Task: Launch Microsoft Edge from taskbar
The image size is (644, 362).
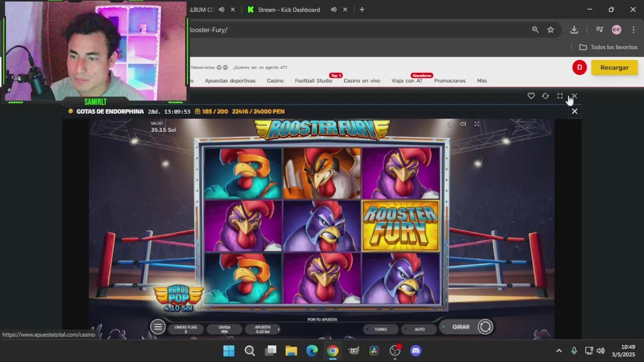Action: (312, 350)
